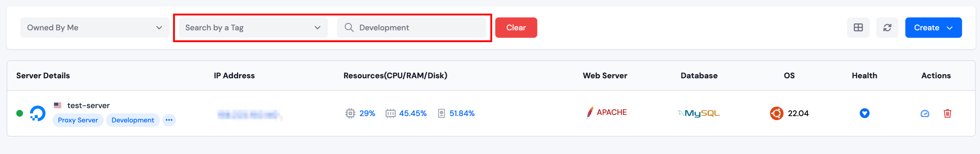980x154 pixels.
Task: Click the refresh server list icon
Action: pyautogui.click(x=887, y=27)
